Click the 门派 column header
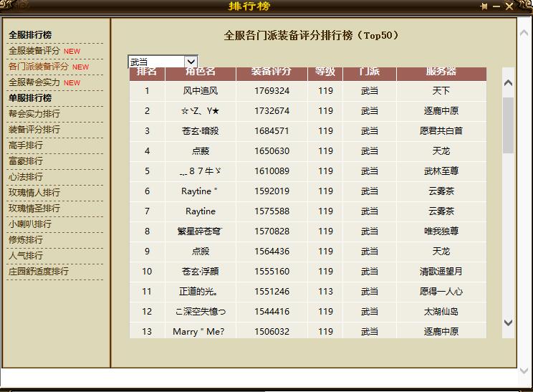Screen dimensions: 533x392 coord(370,72)
